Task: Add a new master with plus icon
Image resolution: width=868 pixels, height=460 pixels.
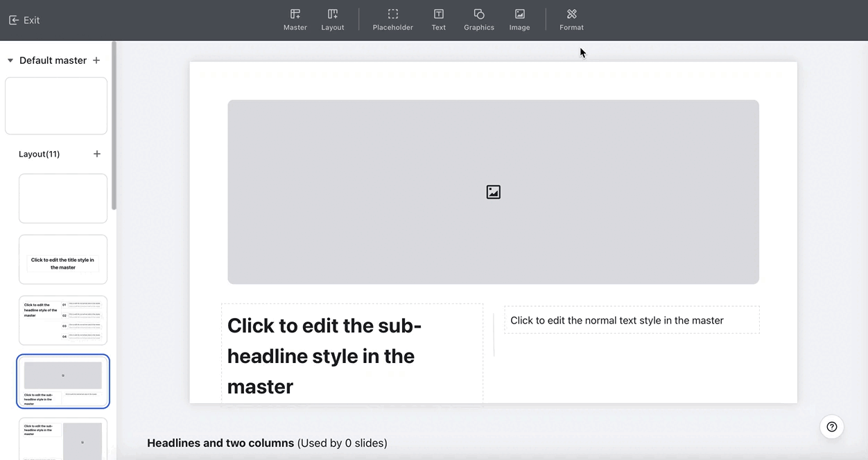Action: (x=96, y=60)
